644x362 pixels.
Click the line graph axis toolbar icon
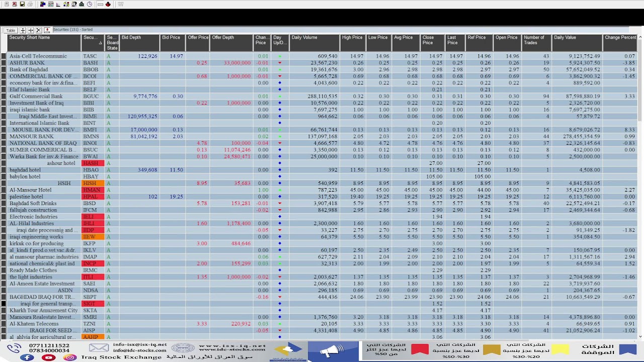[x=58, y=4]
